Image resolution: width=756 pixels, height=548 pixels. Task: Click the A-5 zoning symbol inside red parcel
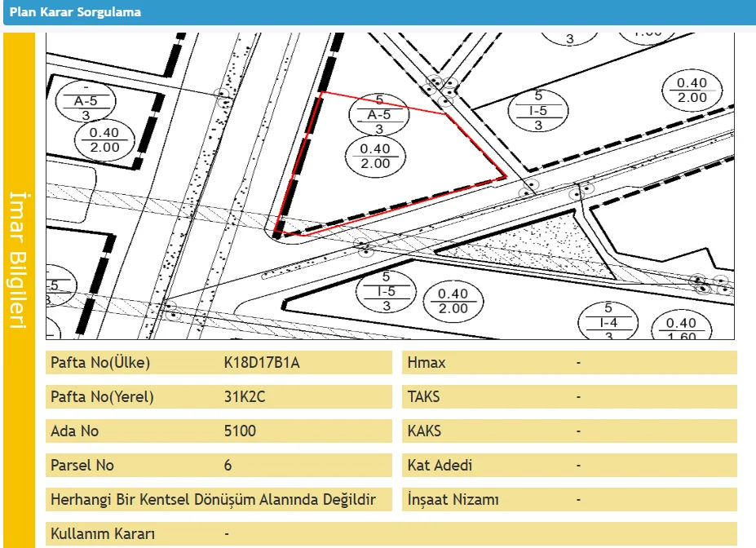point(379,115)
